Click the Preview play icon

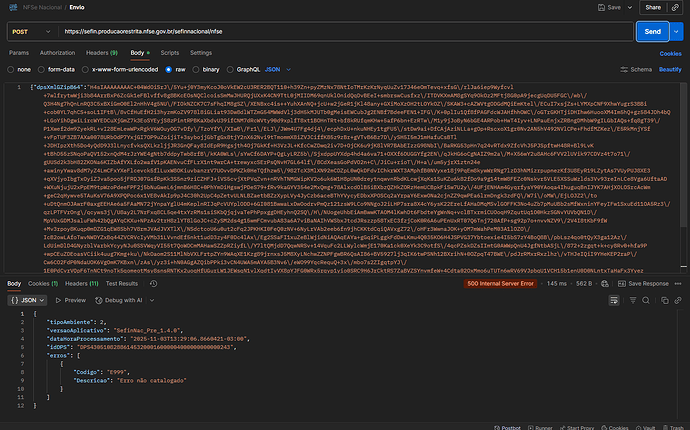[x=57, y=299]
